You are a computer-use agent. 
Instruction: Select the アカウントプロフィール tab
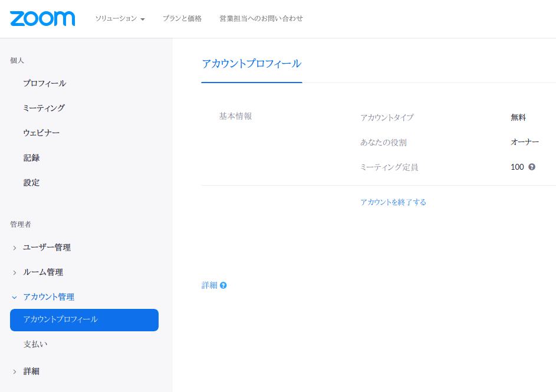coord(251,64)
